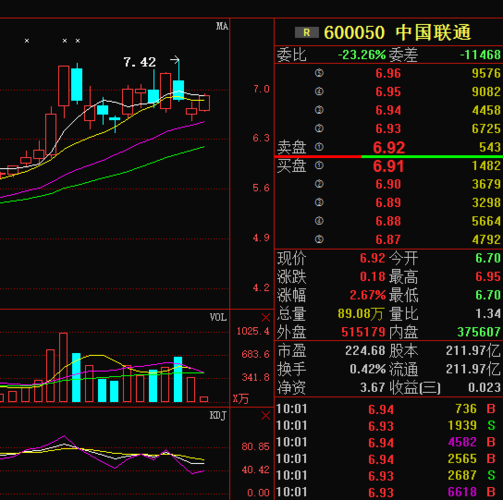Click the 1025.4 volume axis label

[253, 331]
